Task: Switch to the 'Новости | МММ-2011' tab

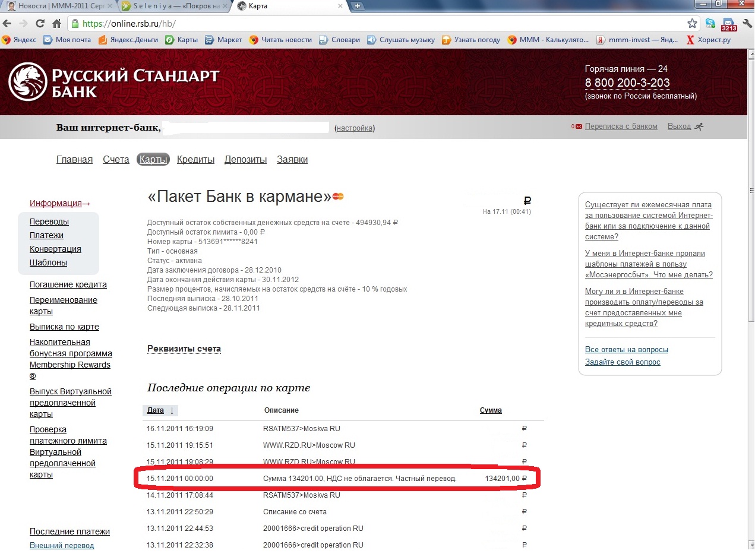Action: [58, 6]
